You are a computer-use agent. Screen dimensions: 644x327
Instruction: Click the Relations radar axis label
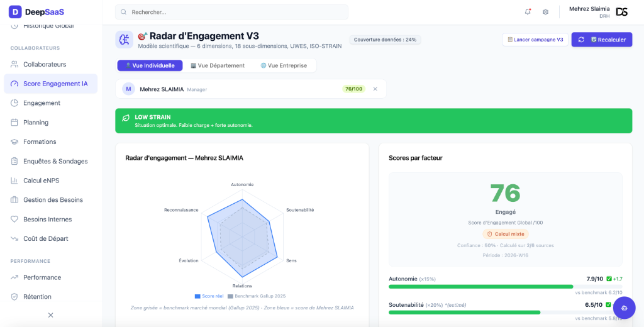coord(242,286)
